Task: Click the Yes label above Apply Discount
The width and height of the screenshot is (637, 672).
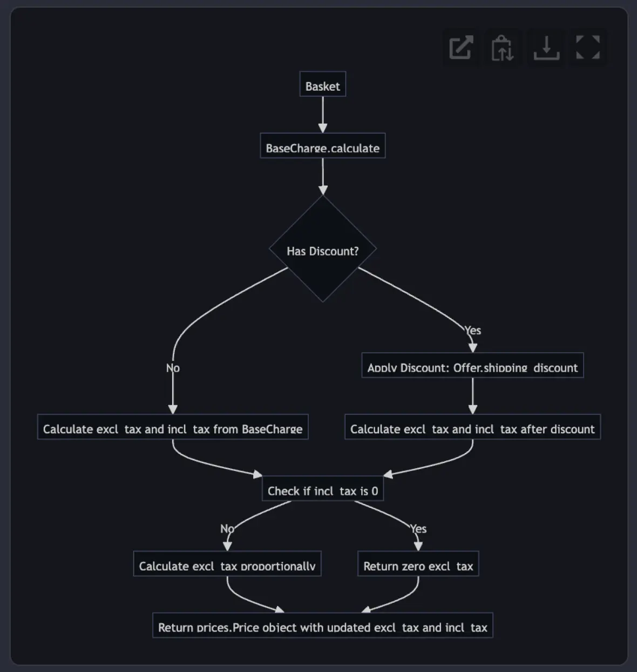Action: (x=472, y=330)
